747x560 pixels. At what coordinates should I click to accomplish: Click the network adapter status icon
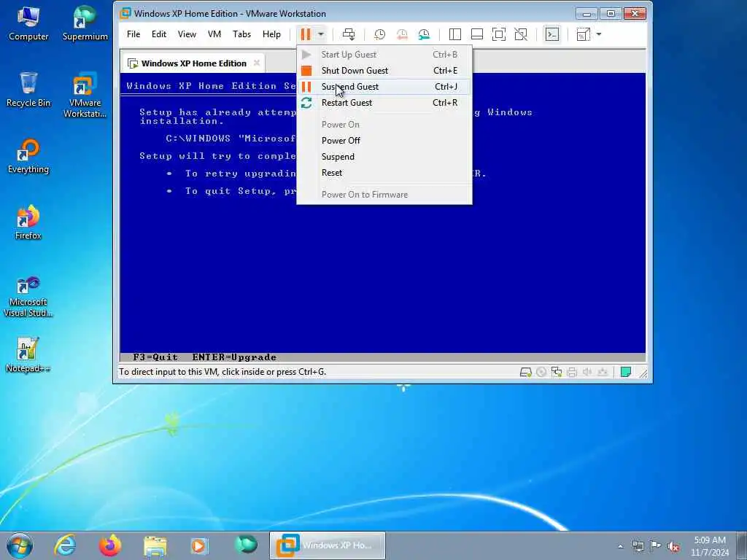coord(557,372)
